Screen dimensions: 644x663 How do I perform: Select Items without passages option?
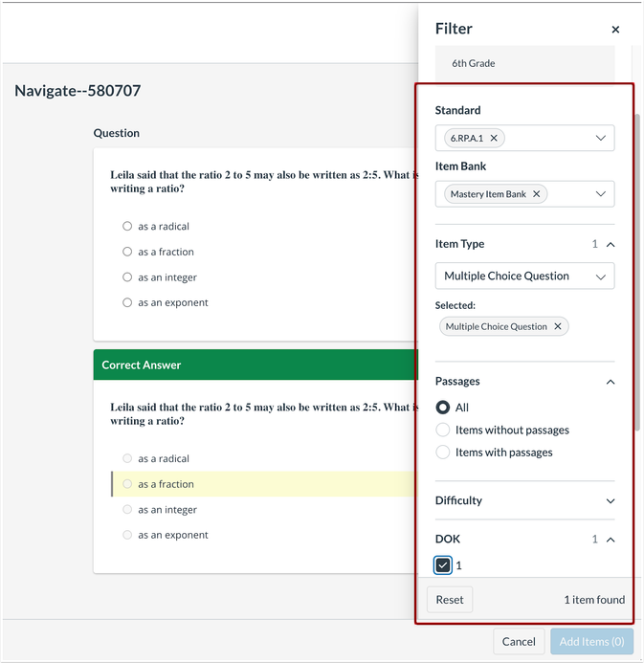click(443, 431)
